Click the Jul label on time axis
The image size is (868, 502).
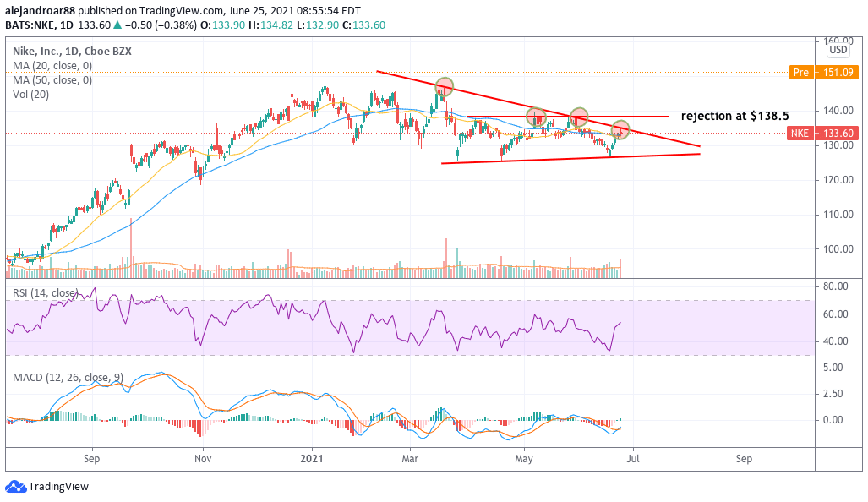click(633, 459)
